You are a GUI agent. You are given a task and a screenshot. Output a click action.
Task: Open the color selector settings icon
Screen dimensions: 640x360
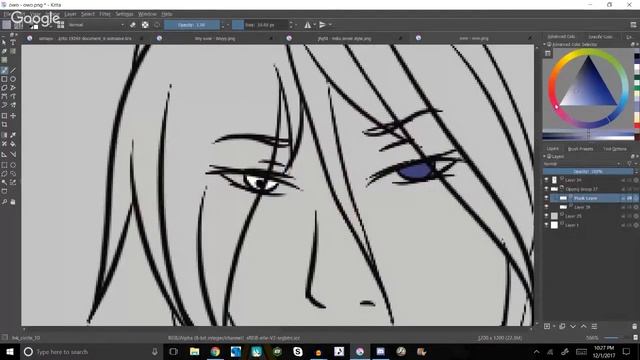[548, 53]
